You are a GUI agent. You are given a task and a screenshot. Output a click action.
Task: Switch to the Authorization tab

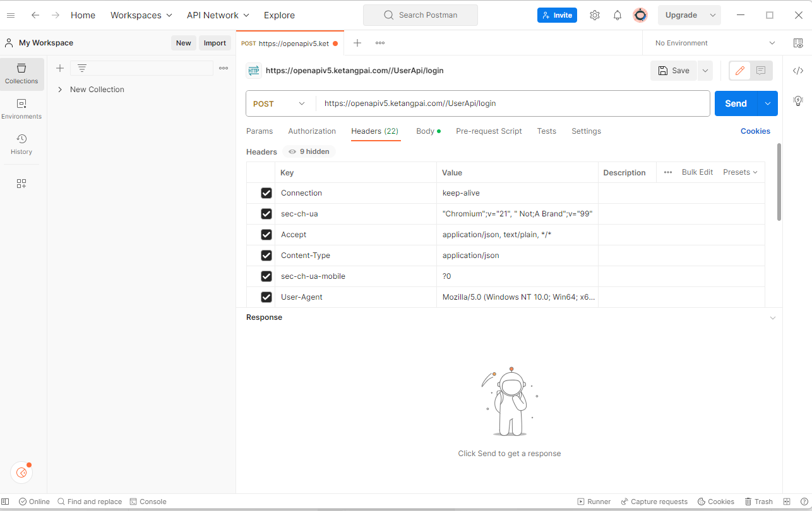click(312, 131)
